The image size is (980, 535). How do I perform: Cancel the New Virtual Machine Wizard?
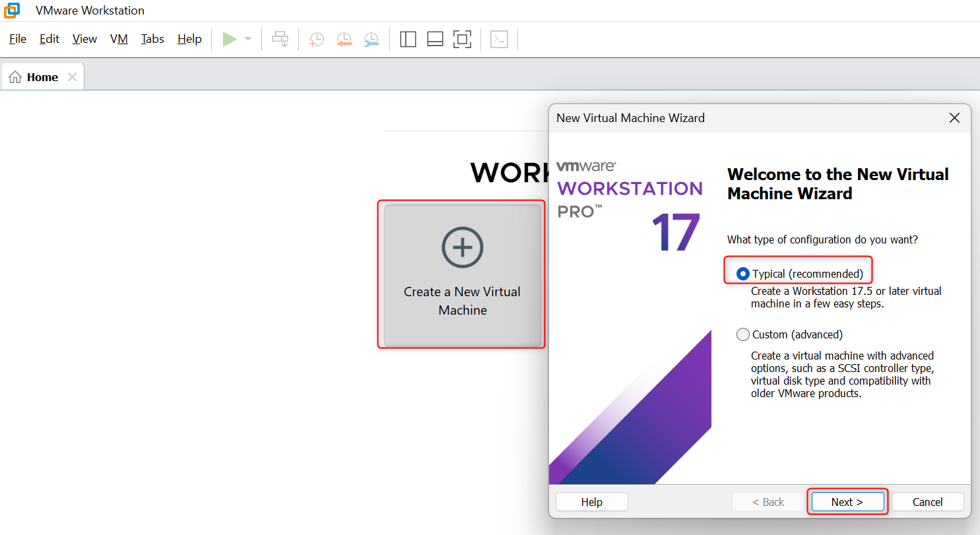click(928, 502)
